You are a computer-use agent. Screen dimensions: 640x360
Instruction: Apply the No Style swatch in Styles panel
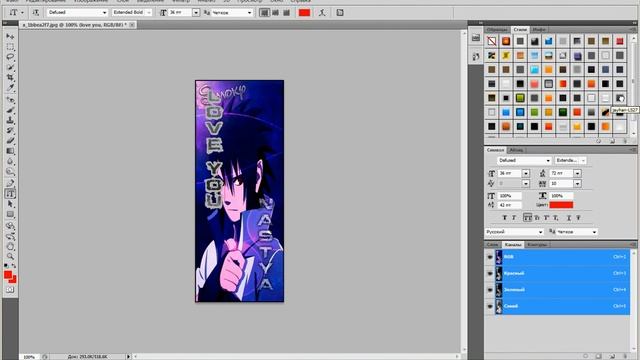[492, 41]
